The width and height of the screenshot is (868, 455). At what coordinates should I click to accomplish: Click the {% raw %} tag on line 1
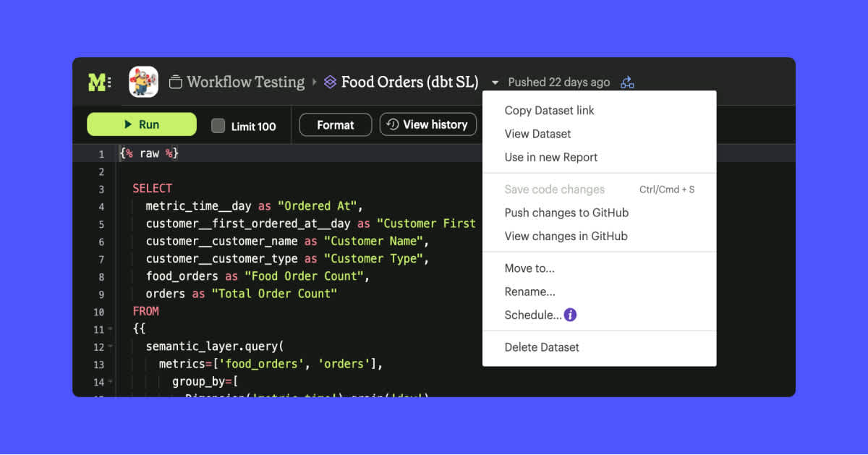tap(149, 153)
